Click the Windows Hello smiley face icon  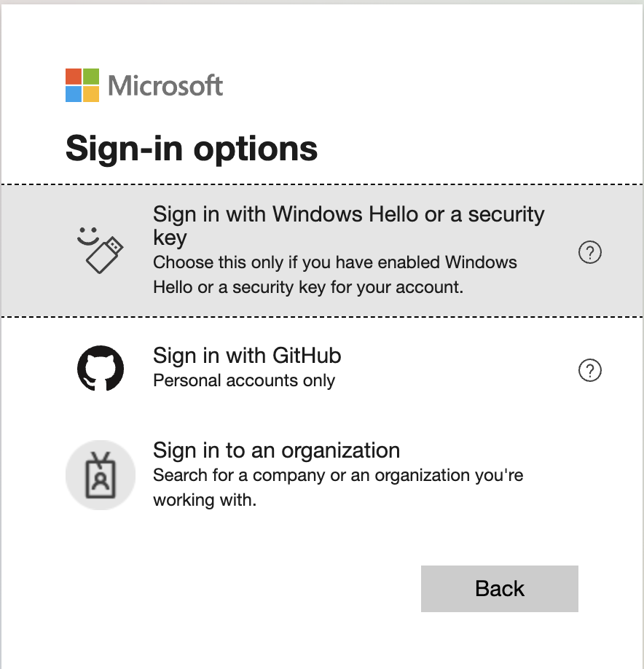click(x=88, y=236)
